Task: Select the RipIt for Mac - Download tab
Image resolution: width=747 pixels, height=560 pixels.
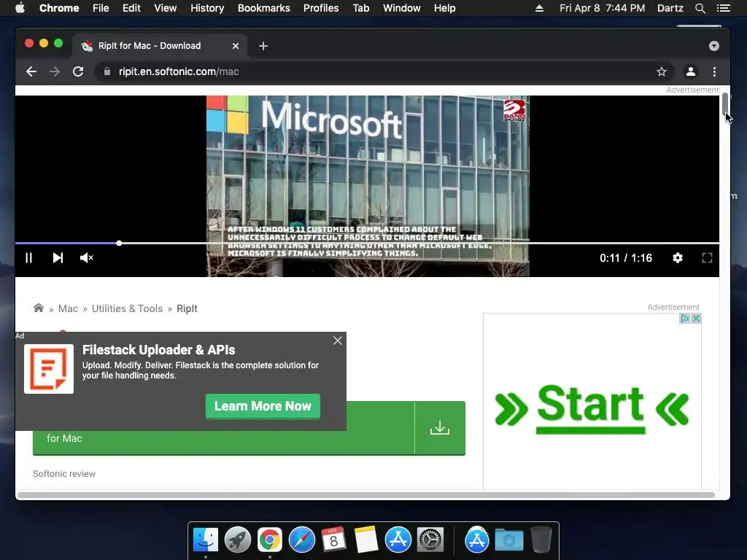Action: coord(160,46)
